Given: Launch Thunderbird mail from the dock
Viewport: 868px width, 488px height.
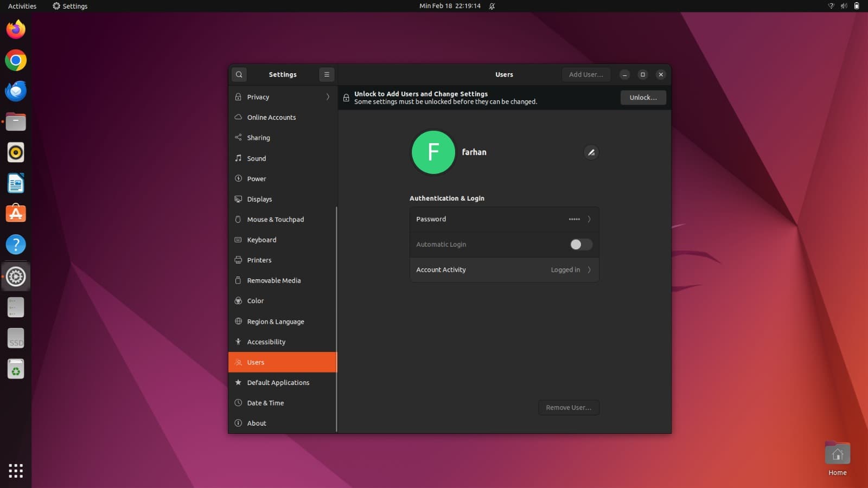Looking at the screenshot, I should (x=16, y=91).
